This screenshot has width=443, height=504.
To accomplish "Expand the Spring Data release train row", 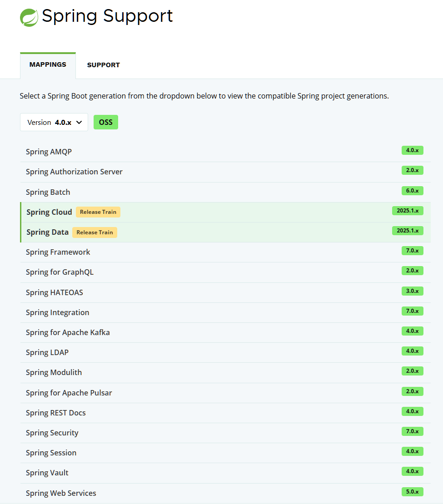I will pyautogui.click(x=225, y=232).
